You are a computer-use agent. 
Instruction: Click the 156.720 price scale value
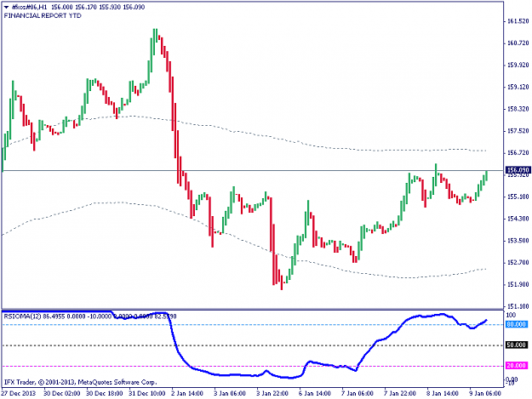pyautogui.click(x=518, y=153)
